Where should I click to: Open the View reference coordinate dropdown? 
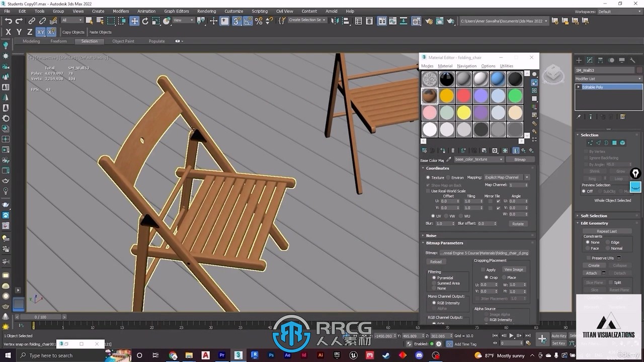(183, 20)
